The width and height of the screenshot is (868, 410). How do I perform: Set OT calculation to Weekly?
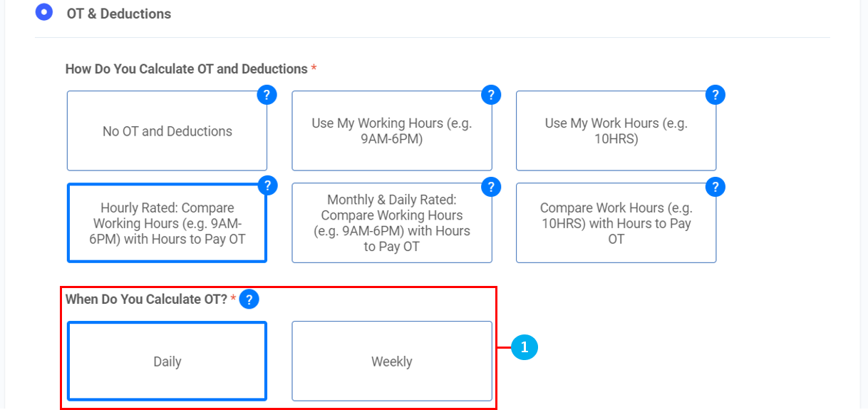(x=391, y=362)
